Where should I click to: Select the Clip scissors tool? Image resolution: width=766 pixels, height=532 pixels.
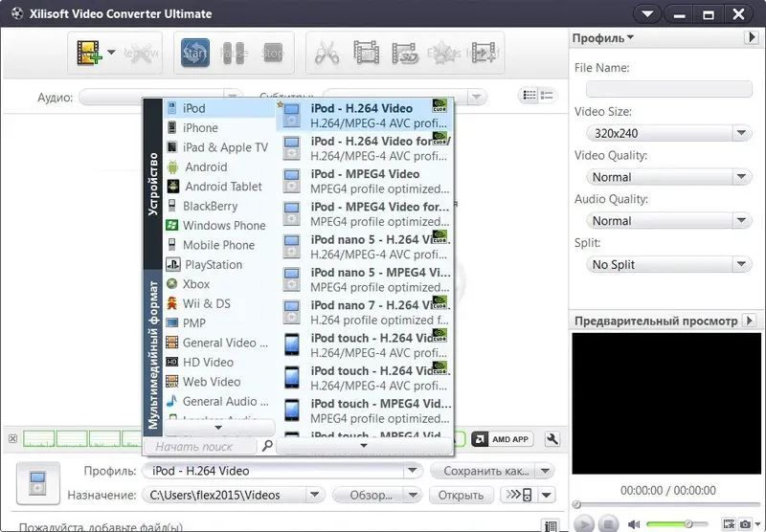click(327, 53)
